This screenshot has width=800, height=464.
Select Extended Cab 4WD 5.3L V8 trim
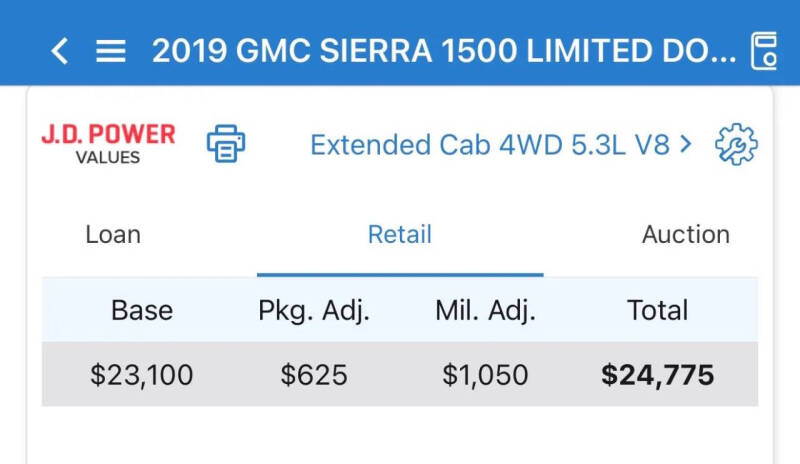(x=490, y=144)
